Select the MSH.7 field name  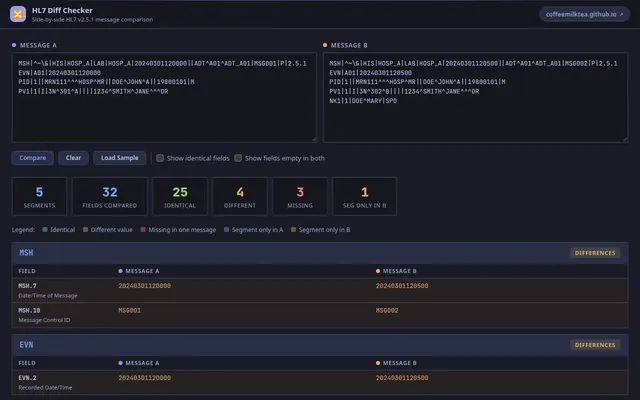point(27,286)
